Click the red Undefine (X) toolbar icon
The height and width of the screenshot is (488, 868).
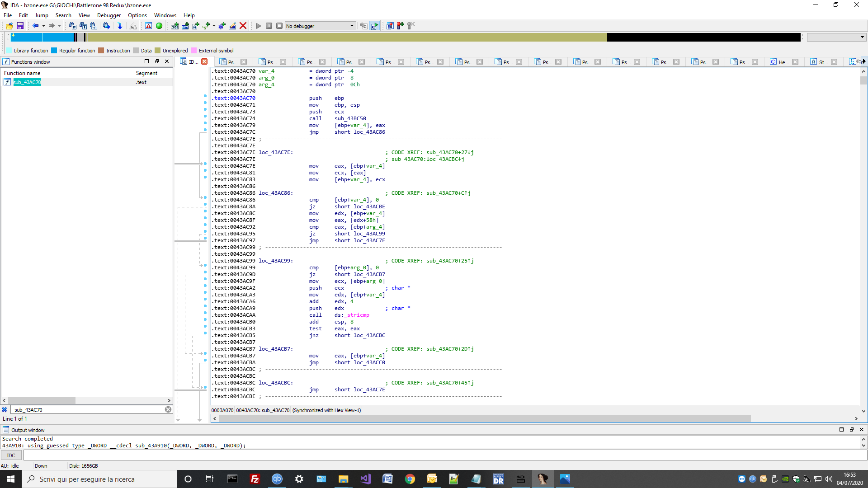pyautogui.click(x=243, y=26)
